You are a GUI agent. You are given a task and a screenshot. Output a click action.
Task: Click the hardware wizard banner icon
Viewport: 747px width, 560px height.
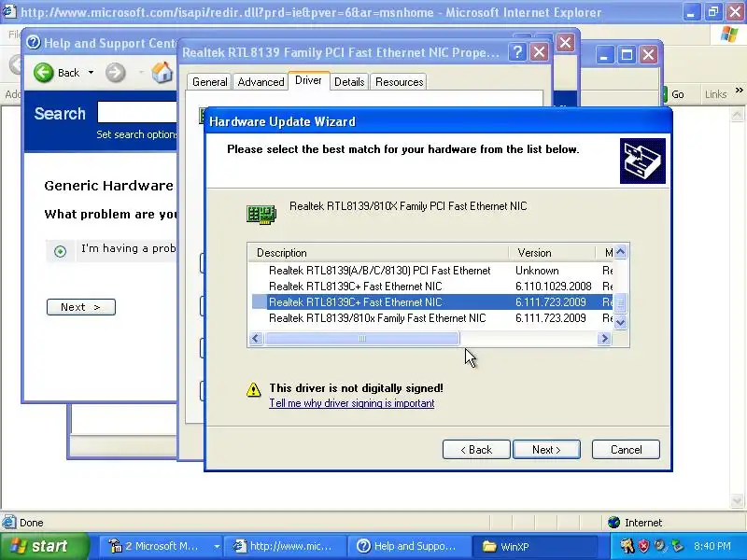tap(642, 161)
